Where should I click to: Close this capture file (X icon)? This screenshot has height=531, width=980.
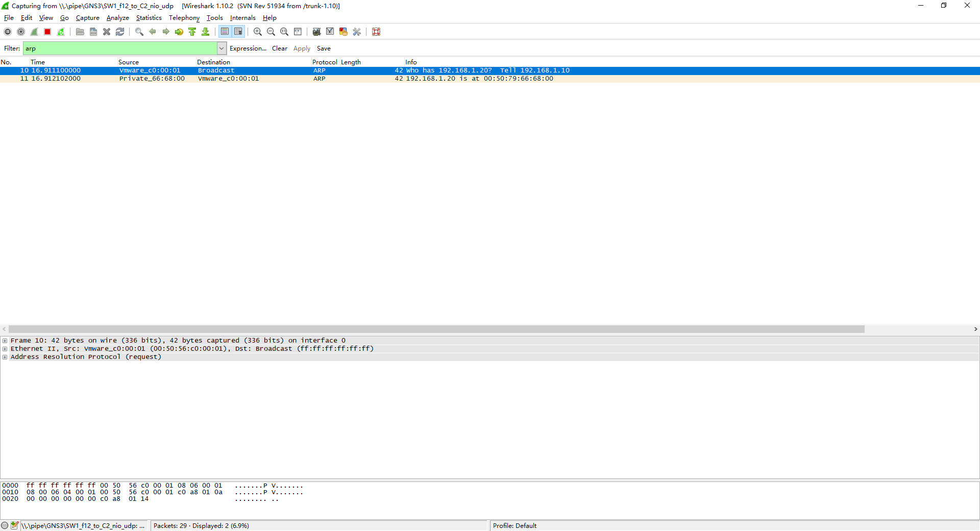click(x=107, y=32)
